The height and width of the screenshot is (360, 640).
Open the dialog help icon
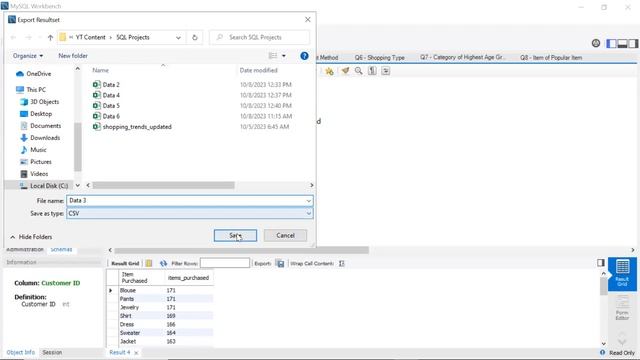304,56
